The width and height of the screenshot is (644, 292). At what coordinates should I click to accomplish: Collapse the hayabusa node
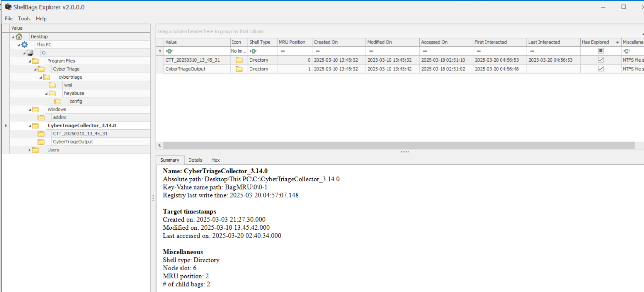point(46,94)
